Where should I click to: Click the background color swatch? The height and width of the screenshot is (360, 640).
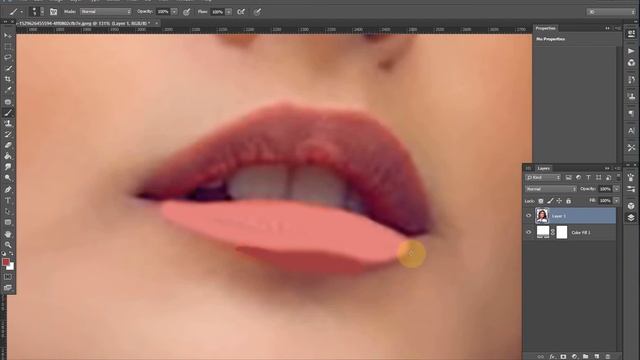[x=11, y=267]
